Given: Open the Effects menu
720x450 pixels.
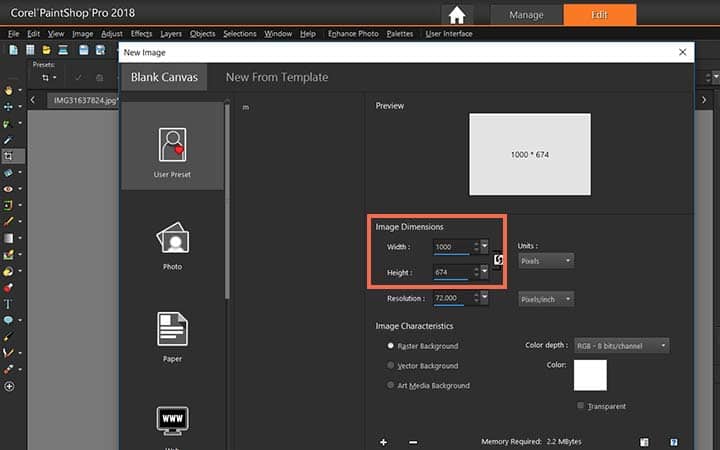Looking at the screenshot, I should point(141,34).
